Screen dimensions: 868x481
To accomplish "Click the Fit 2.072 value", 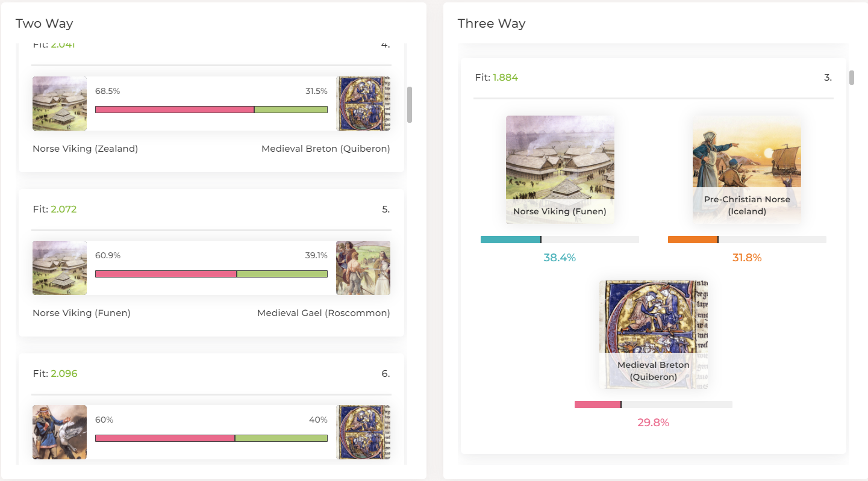I will pos(64,209).
